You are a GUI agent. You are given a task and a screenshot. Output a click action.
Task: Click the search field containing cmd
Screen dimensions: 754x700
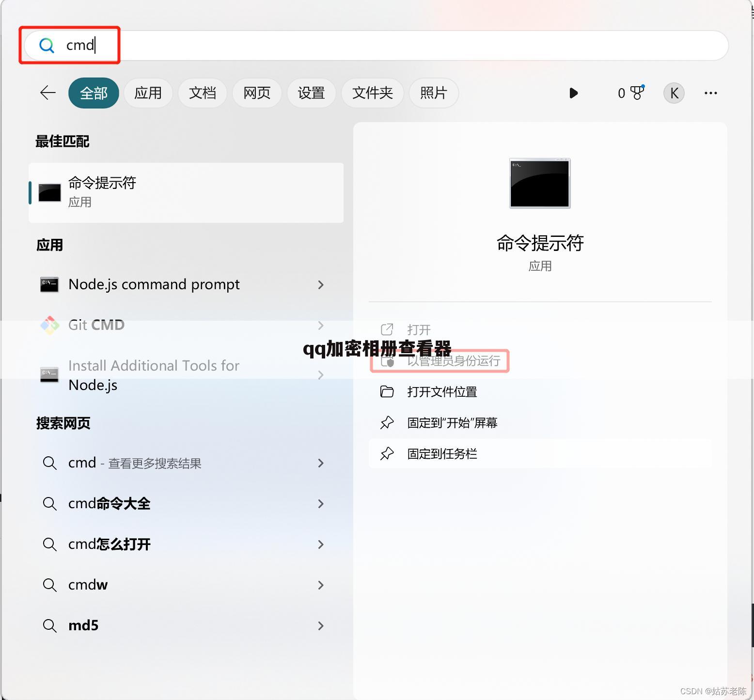pyautogui.click(x=377, y=46)
